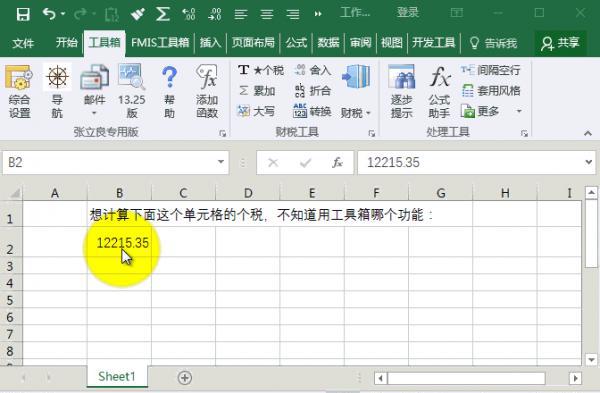This screenshot has width=600, height=393.
Task: Open 综合设置 settings icon
Action: coord(19,92)
